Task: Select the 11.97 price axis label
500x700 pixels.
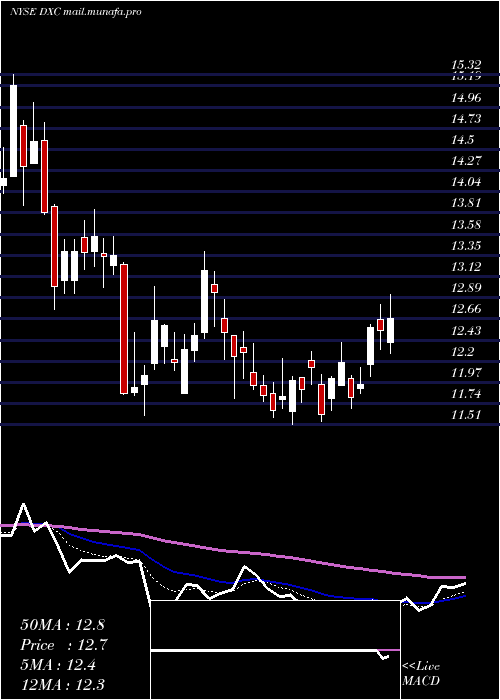Action: 466,373
